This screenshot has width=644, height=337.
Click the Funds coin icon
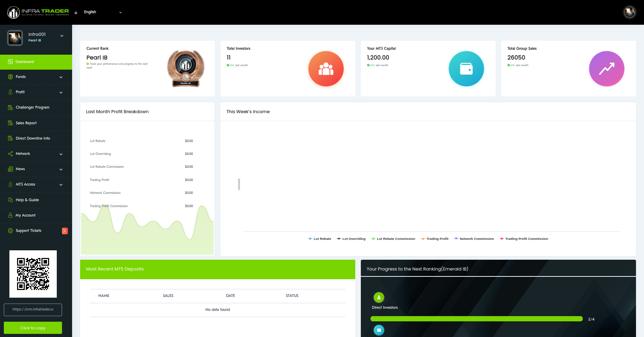coord(10,77)
